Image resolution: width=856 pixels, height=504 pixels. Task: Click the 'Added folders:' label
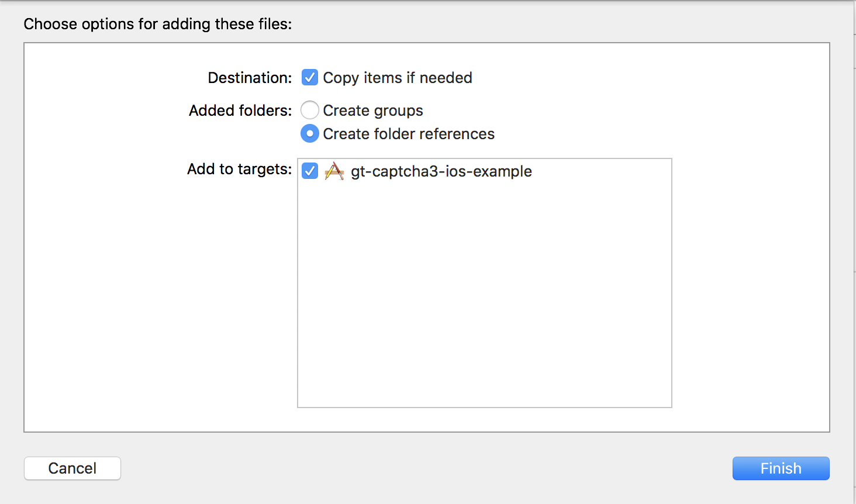(x=240, y=111)
